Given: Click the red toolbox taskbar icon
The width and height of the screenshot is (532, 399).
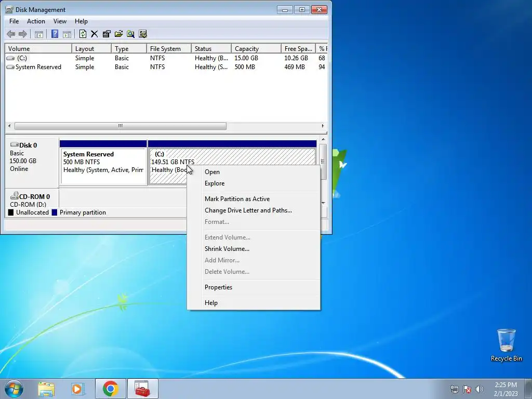Looking at the screenshot, I should 142,389.
